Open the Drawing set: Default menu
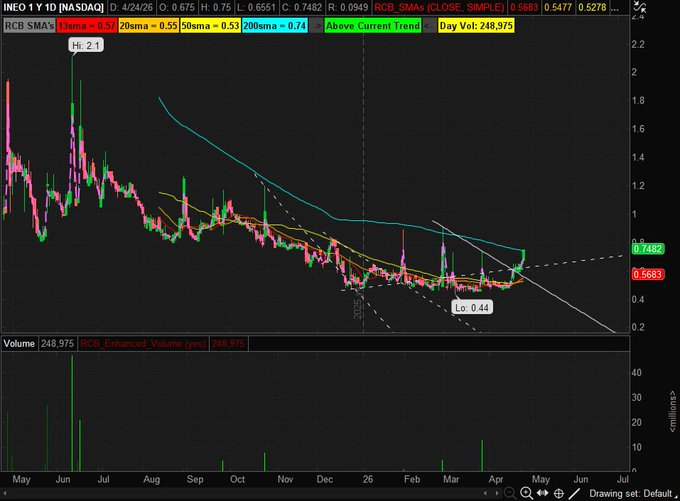 click(x=633, y=493)
